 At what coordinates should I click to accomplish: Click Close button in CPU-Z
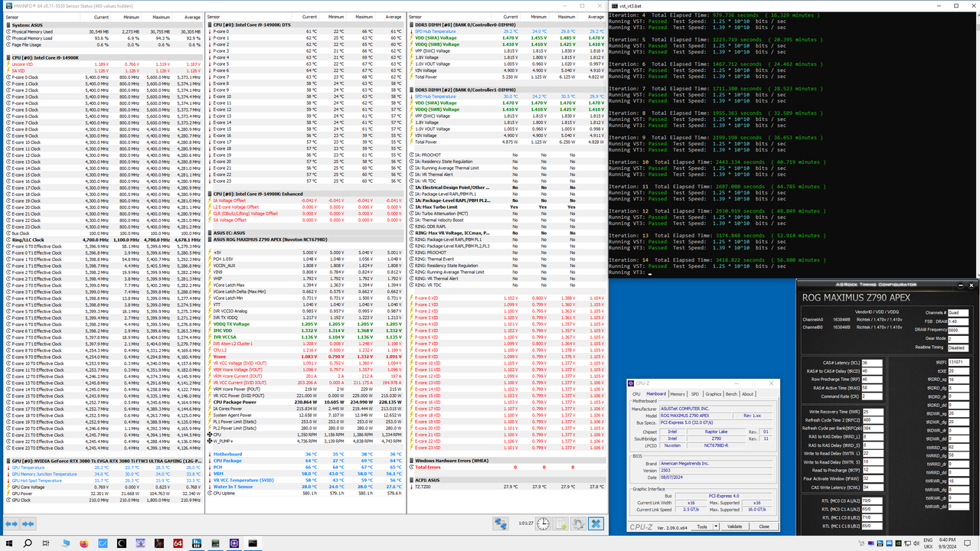tap(763, 527)
